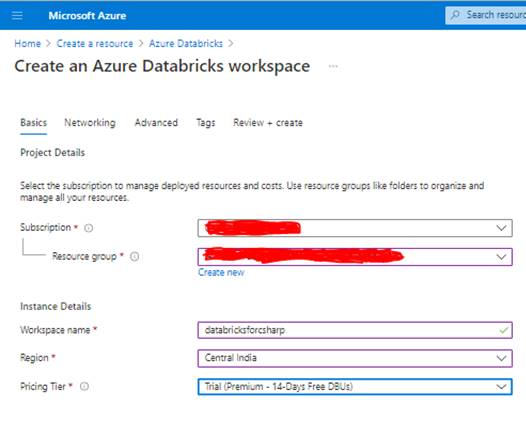Click the Region label
This screenshot has width=526, height=437.
[x=34, y=358]
